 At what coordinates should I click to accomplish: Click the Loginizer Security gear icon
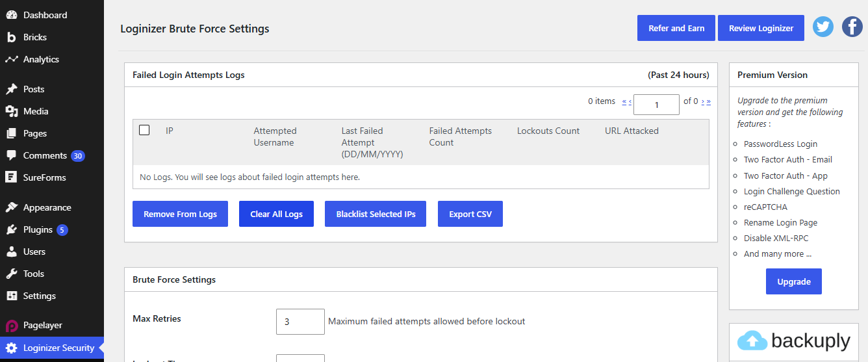[x=11, y=348]
